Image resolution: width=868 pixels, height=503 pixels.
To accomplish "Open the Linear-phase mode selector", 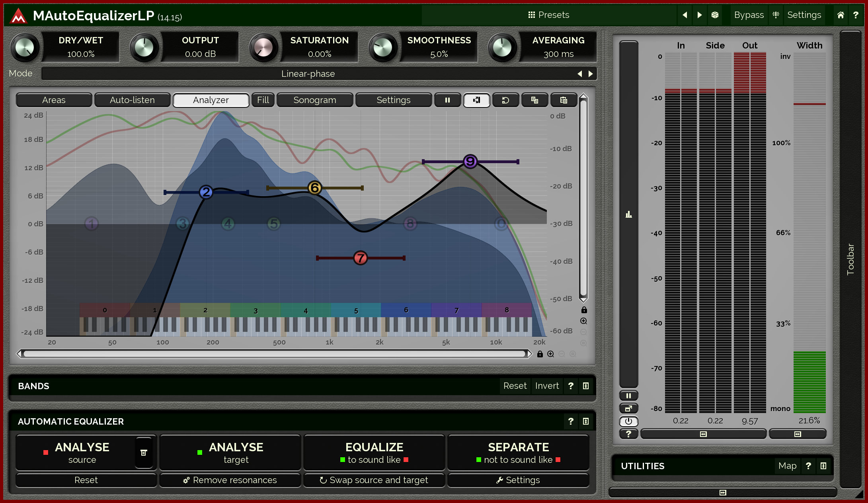I will [308, 73].
